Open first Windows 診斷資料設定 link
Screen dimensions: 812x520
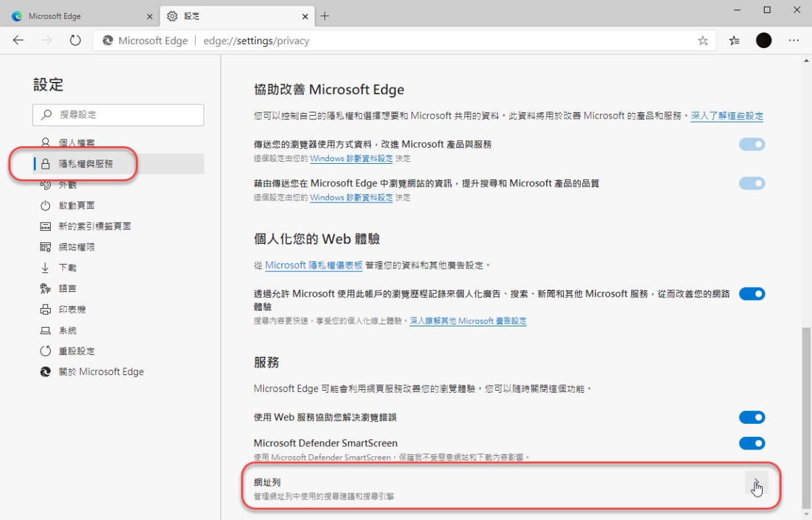coord(351,158)
